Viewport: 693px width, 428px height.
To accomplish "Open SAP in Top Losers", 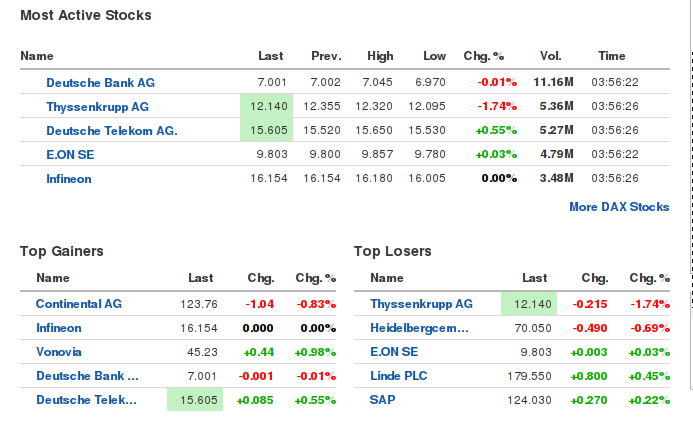I will [382, 400].
